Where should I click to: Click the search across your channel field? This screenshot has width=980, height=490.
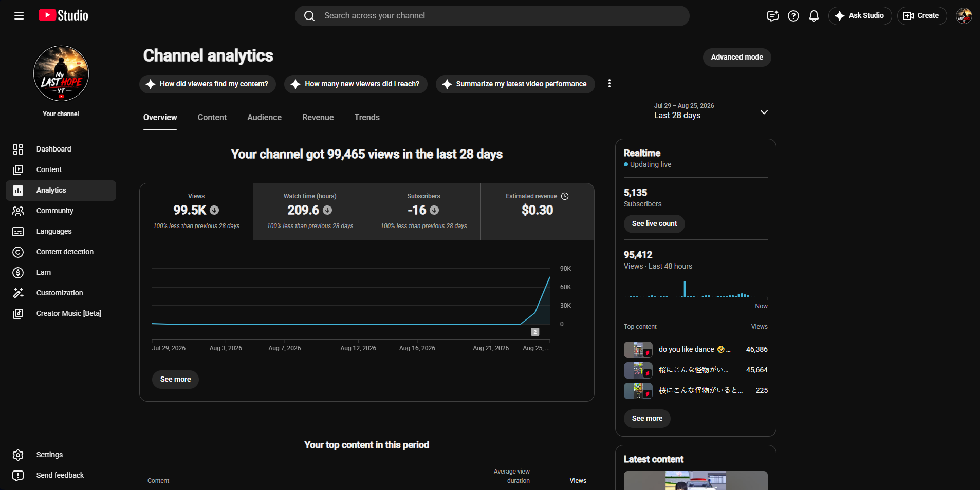pyautogui.click(x=492, y=16)
